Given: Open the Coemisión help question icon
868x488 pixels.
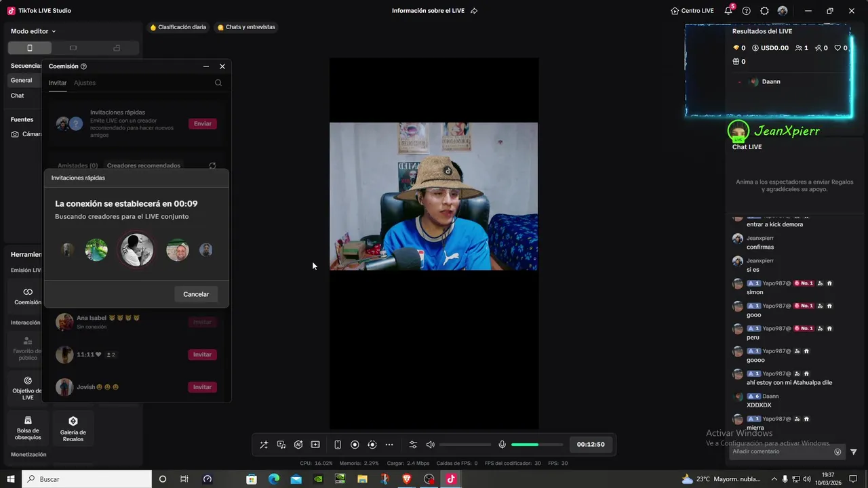Looking at the screenshot, I should pos(83,66).
